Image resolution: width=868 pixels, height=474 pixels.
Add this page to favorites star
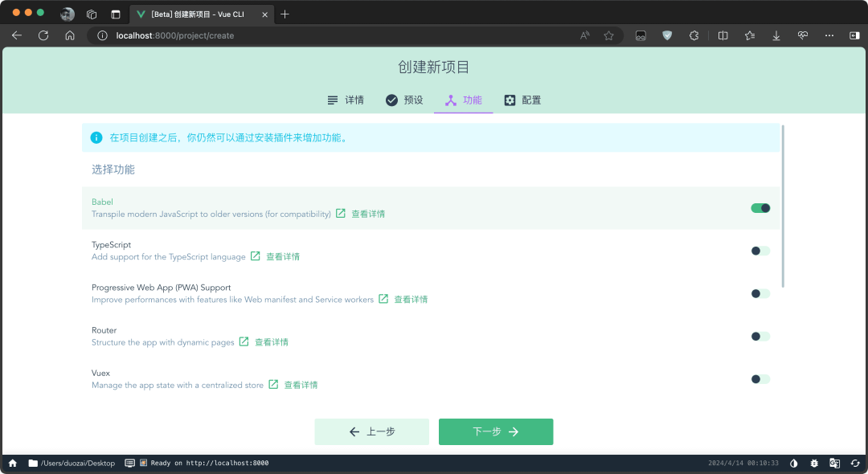coord(609,35)
